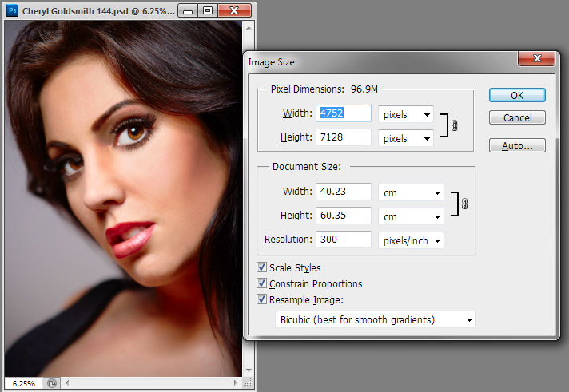Toggle the Resample Image checkbox
Viewport: 569px width, 392px height.
(261, 299)
